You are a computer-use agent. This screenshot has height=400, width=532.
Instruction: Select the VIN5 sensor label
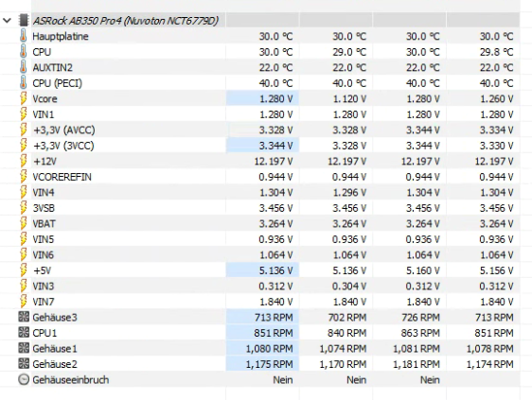click(44, 239)
